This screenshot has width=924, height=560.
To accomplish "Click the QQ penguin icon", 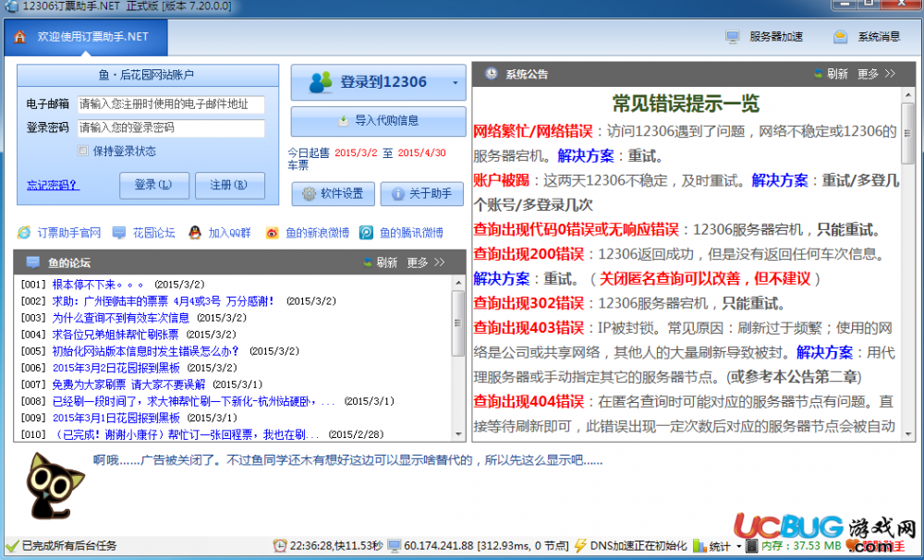I will tap(195, 233).
